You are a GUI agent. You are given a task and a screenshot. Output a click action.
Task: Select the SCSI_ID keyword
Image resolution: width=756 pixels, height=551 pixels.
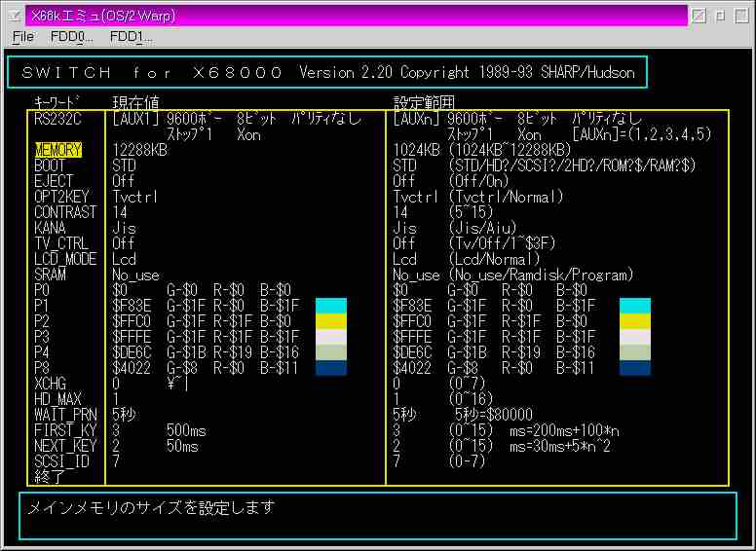(x=61, y=461)
